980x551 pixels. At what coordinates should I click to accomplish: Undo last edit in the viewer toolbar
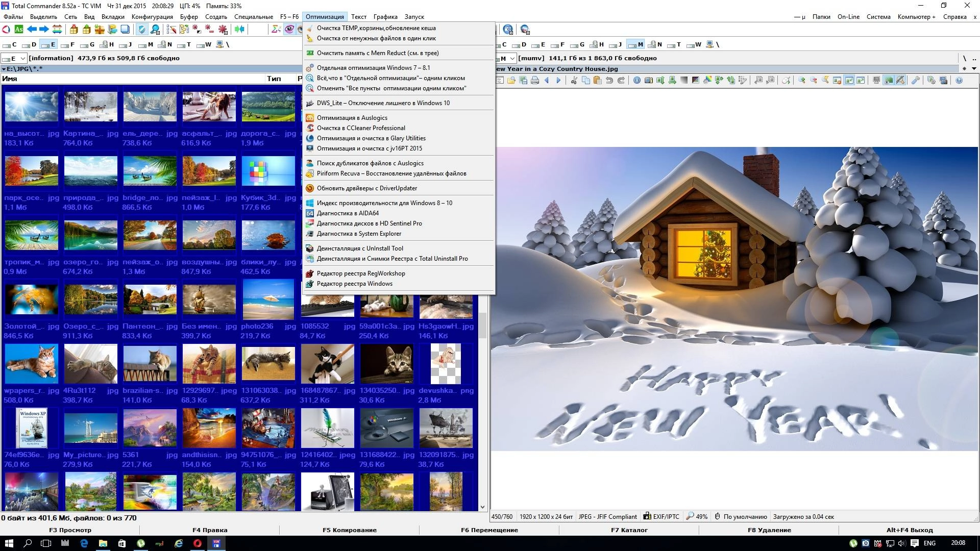(609, 80)
